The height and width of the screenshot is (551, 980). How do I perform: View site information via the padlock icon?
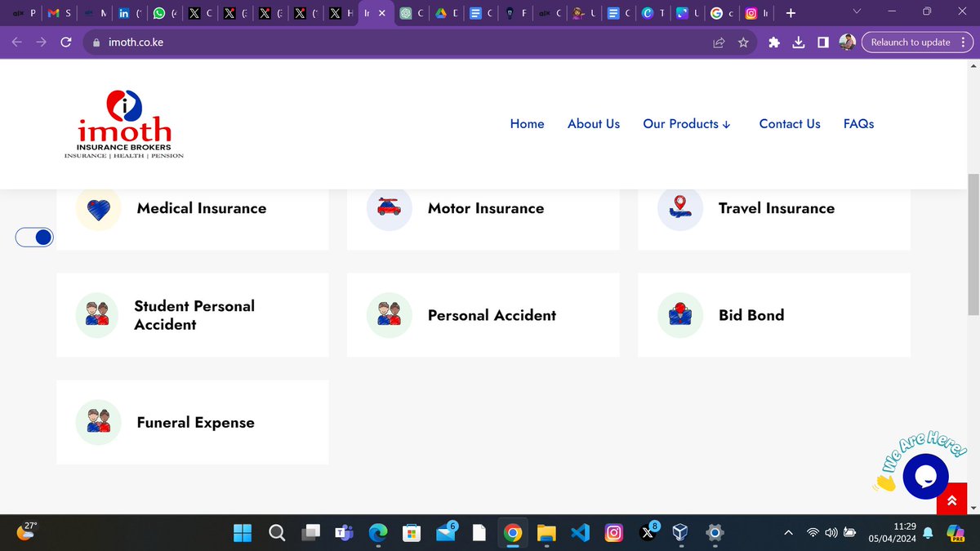tap(96, 42)
